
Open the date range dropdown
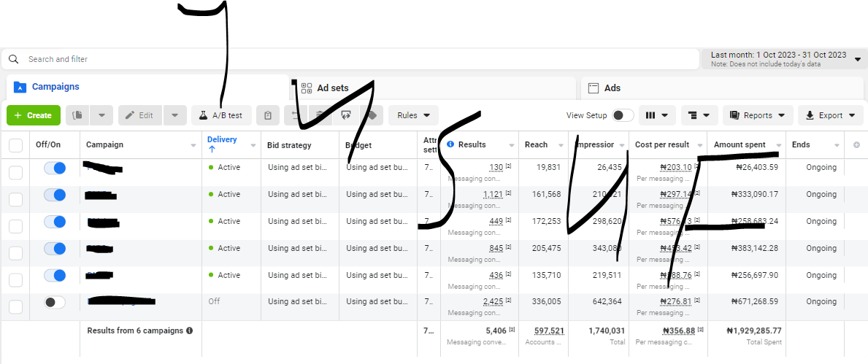point(784,59)
